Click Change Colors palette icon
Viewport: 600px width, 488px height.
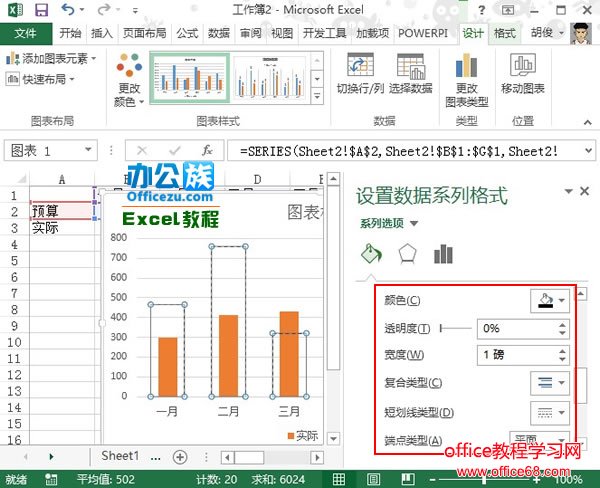click(x=129, y=64)
